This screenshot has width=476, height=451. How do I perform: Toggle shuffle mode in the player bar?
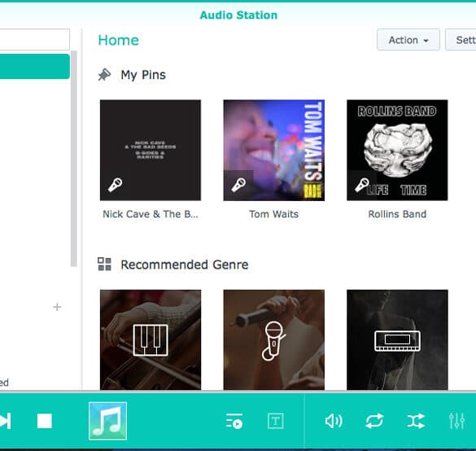416,421
